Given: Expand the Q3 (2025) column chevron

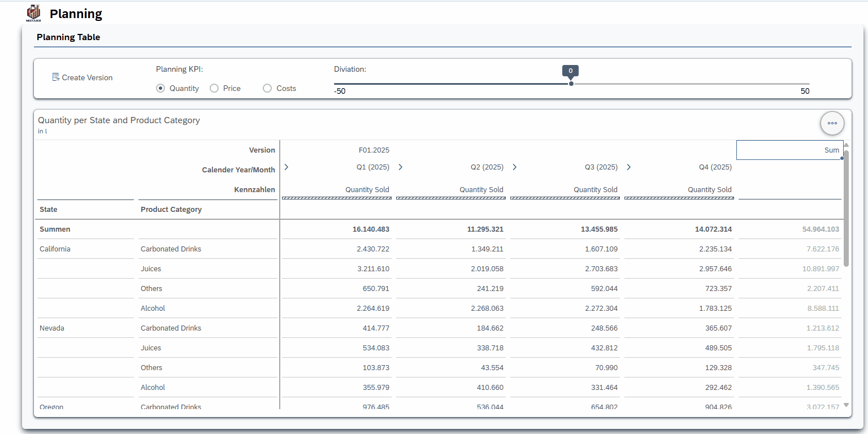Looking at the screenshot, I should click(x=515, y=167).
